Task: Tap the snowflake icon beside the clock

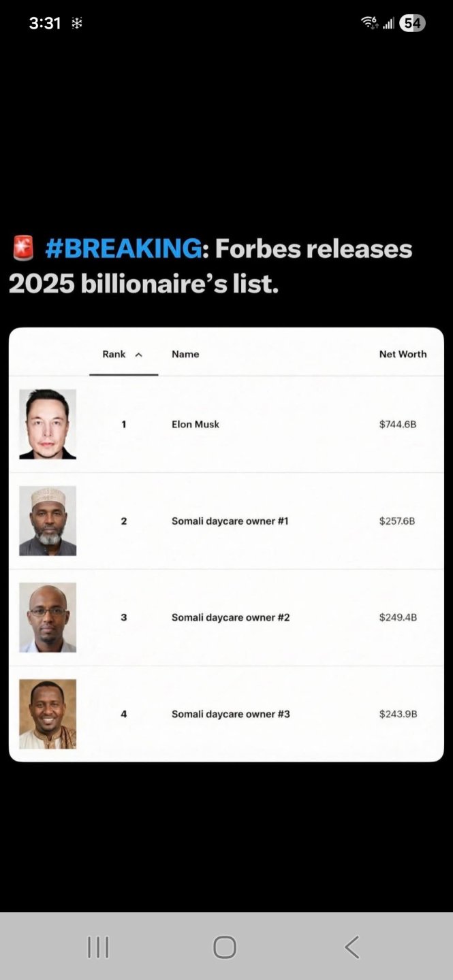Action: point(77,23)
